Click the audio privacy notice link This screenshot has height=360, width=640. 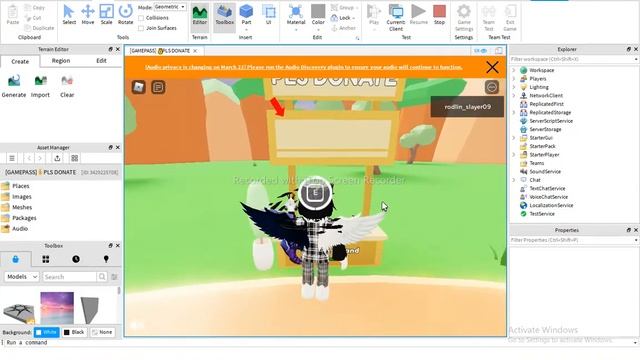[x=304, y=67]
